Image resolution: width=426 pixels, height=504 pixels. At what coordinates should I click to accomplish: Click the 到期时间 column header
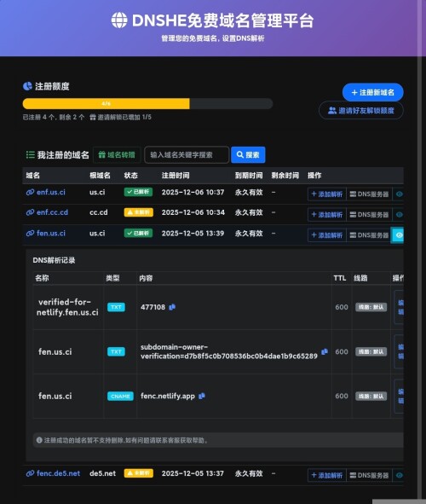pyautogui.click(x=249, y=176)
